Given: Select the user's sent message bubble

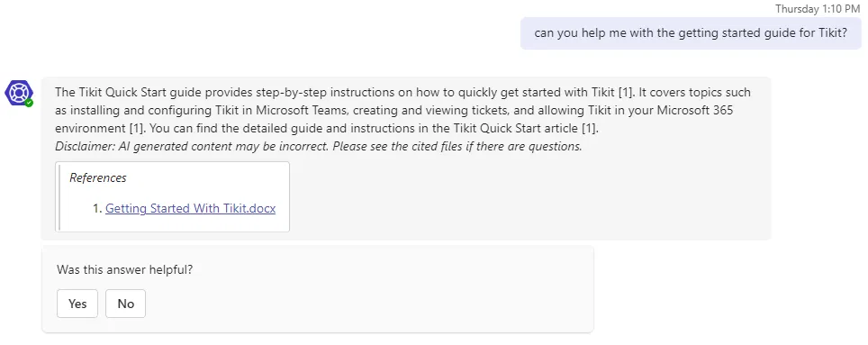Looking at the screenshot, I should (x=691, y=33).
